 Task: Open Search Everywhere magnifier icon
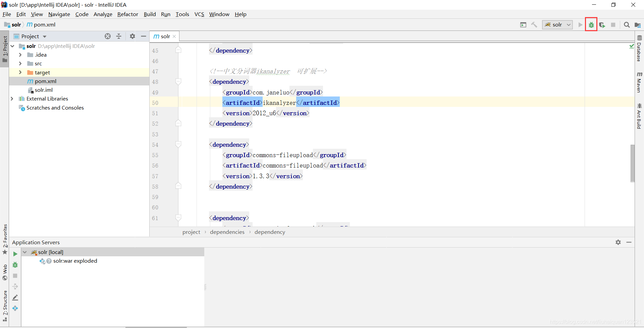coord(627,25)
